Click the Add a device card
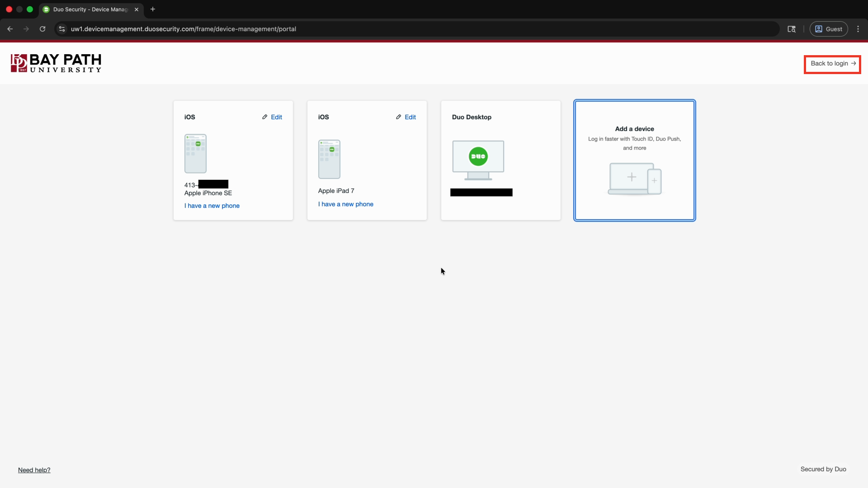Screen dimensions: 868x488 635,160
